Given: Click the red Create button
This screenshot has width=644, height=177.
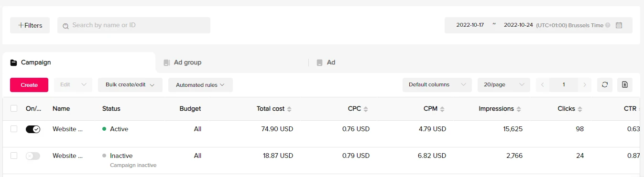Looking at the screenshot, I should [29, 85].
